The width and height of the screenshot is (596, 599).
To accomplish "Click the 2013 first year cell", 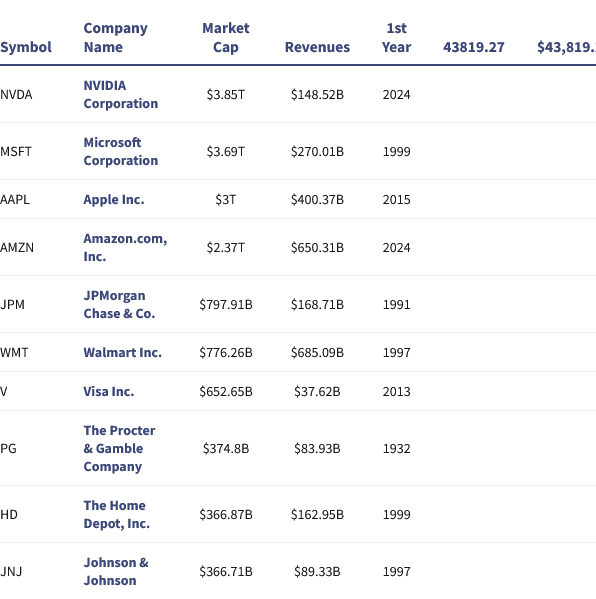I will [397, 392].
